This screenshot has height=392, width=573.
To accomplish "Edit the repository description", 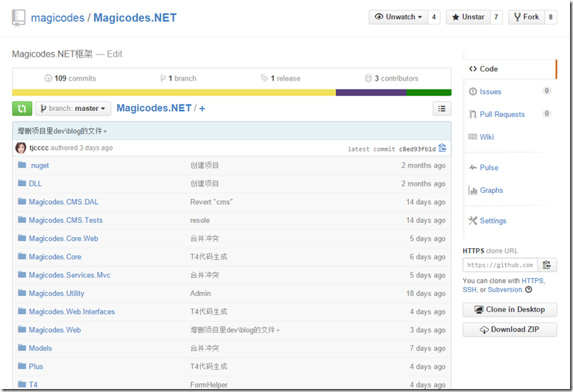I will coord(114,54).
